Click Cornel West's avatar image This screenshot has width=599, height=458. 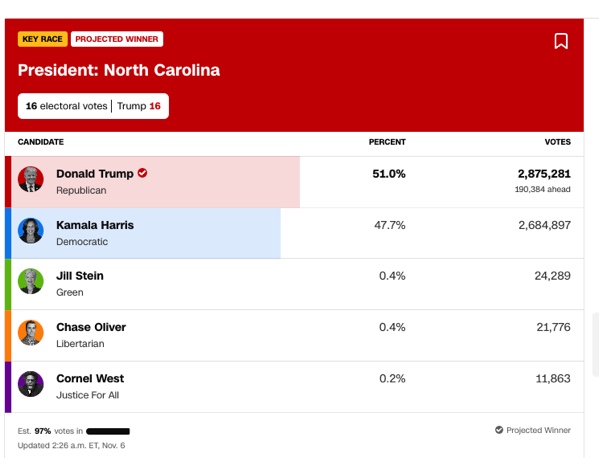(x=31, y=384)
